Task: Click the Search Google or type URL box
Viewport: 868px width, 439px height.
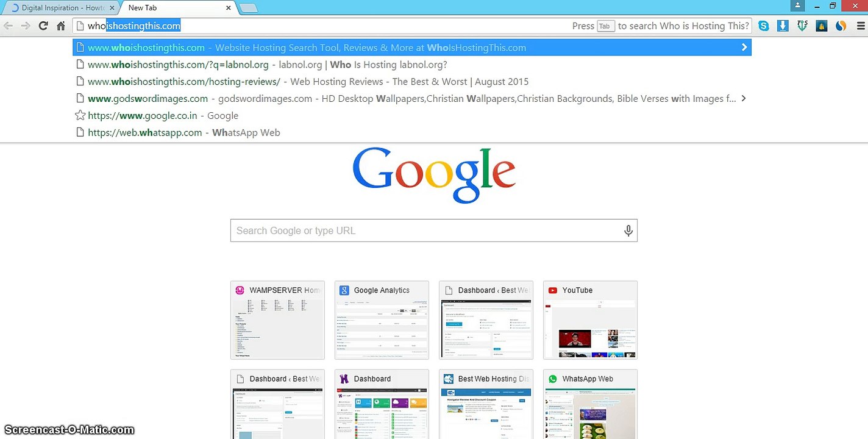Action: [x=434, y=230]
